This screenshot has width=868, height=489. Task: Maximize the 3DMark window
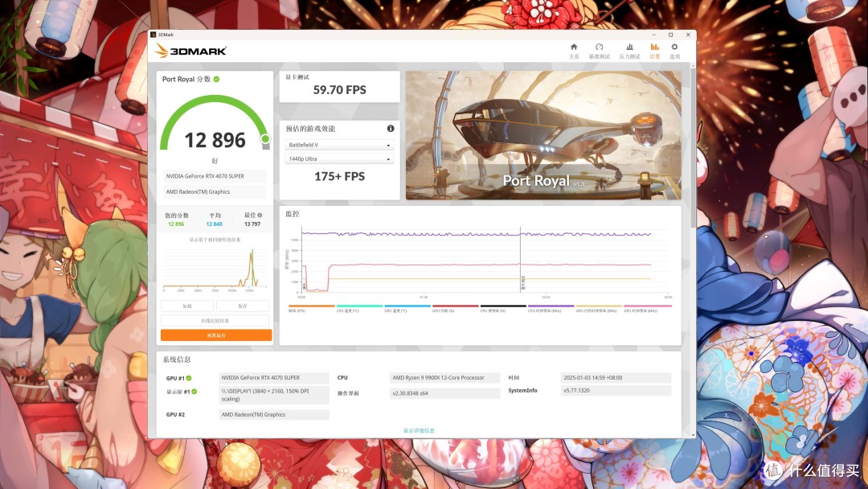(670, 35)
